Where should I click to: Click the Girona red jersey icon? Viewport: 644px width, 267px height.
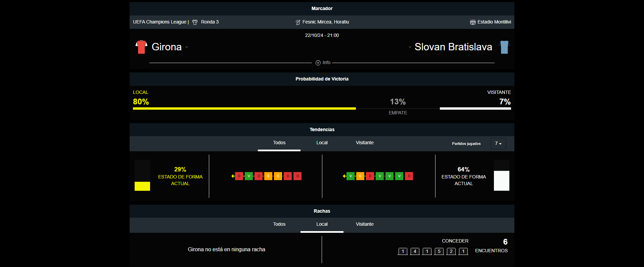click(x=141, y=47)
